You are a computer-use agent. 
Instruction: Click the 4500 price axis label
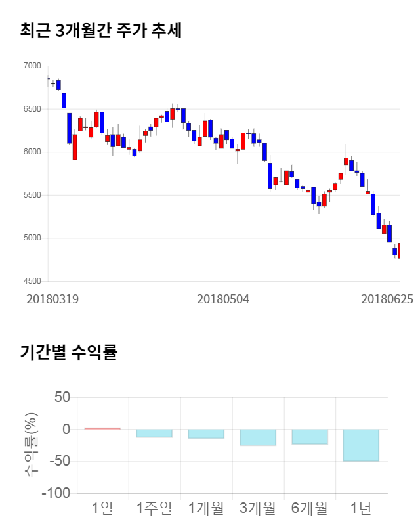(x=31, y=281)
